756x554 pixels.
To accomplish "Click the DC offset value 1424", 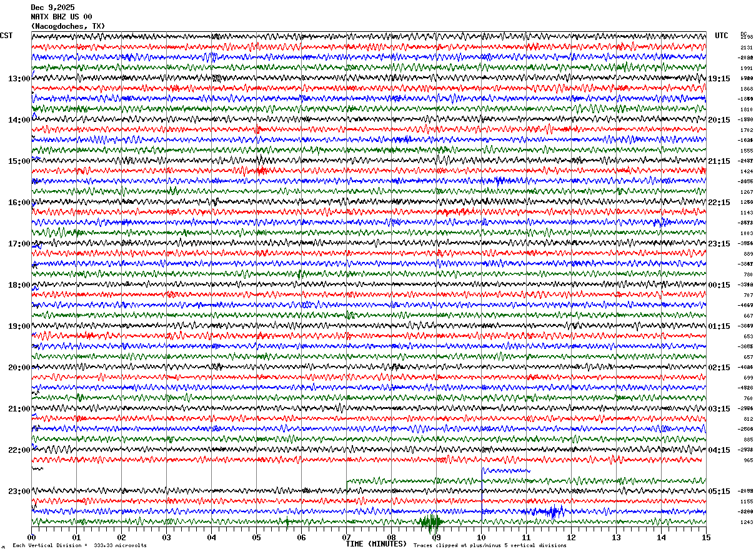I will 747,171.
